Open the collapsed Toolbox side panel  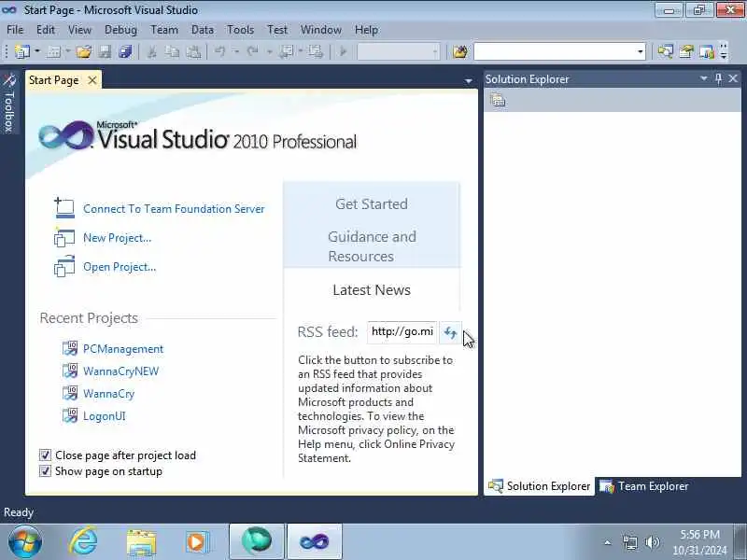[x=9, y=104]
